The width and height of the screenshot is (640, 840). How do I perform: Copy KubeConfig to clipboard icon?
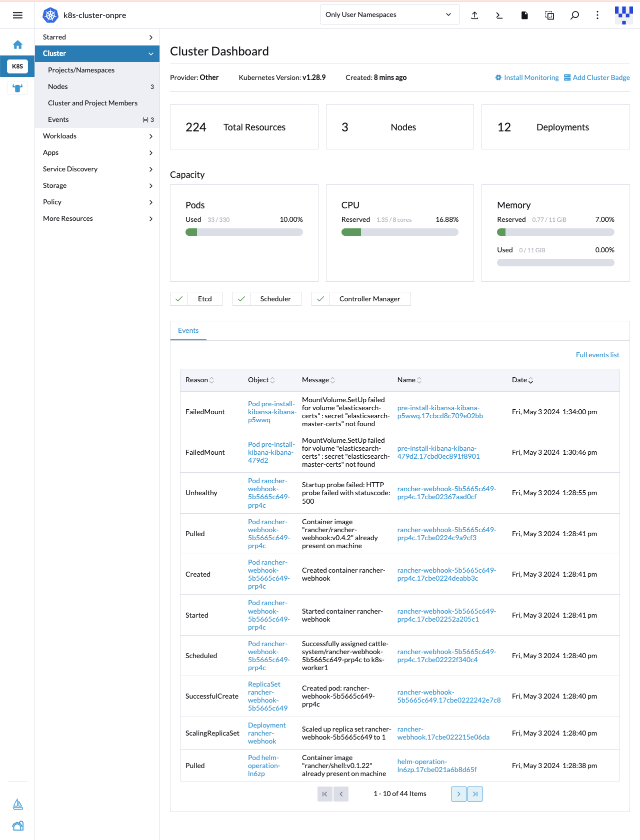549,15
